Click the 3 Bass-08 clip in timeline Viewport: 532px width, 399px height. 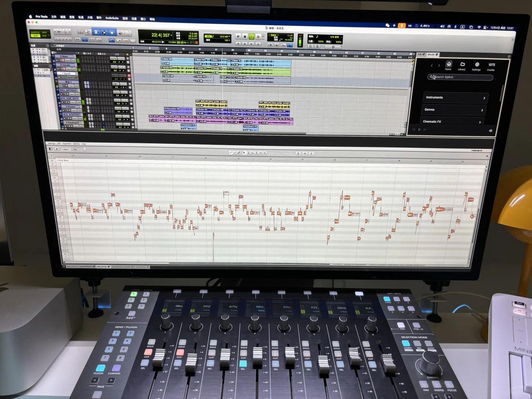pos(178,61)
